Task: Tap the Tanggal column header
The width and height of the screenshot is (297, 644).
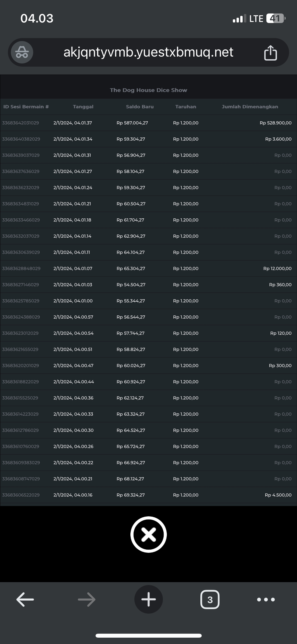Action: pyautogui.click(x=83, y=107)
